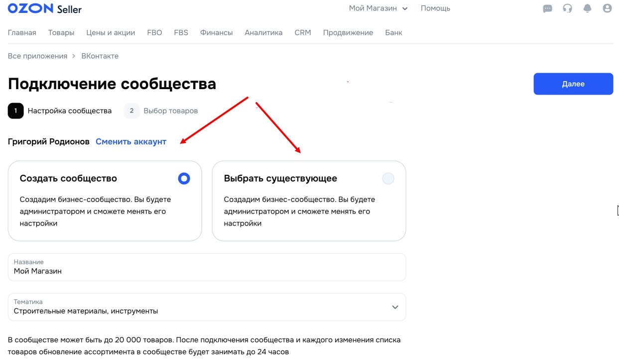Viewport: 619px width, 364px height.
Task: Navigate via the Все приложения breadcrumb
Action: click(x=37, y=56)
